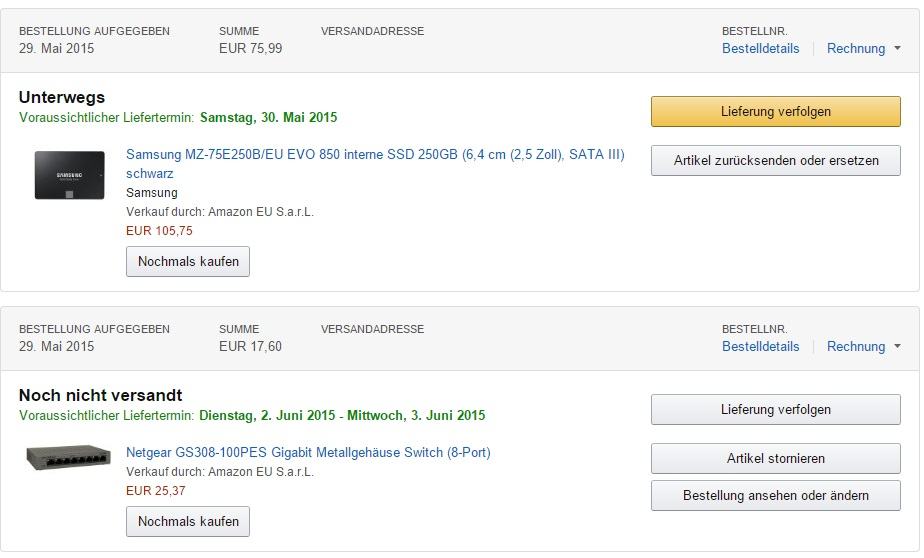This screenshot has height=558, width=924.
Task: Click the EUR 25,37 price of the switch
Action: [155, 490]
